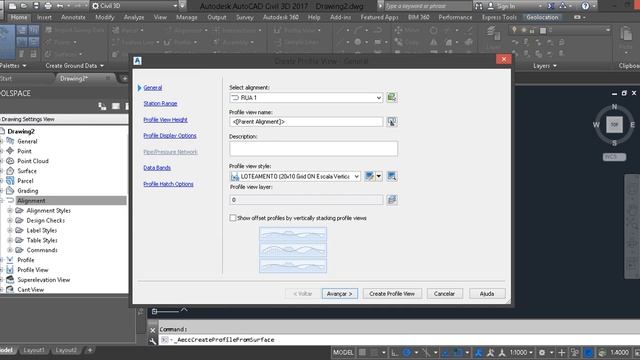Select the Point Cloud node in the tree
The image size is (640, 360).
tap(33, 161)
